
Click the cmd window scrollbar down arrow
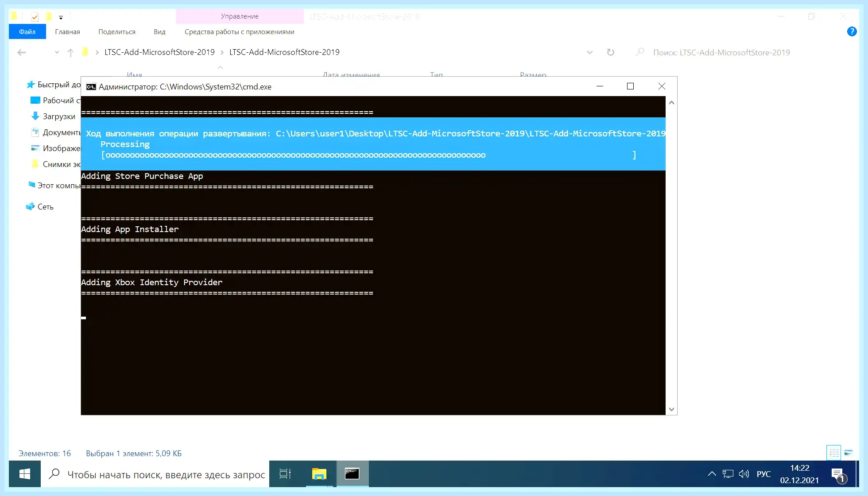tap(671, 409)
